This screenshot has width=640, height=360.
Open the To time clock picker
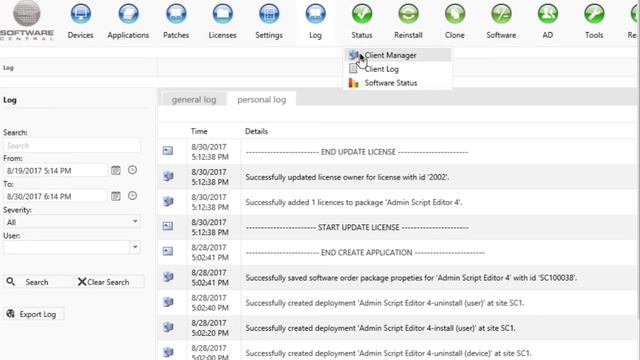[132, 196]
